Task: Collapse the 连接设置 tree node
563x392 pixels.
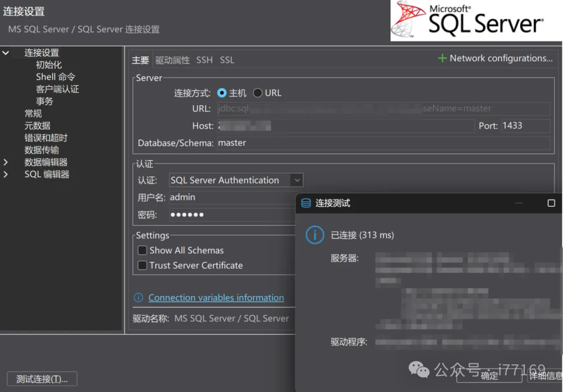Action: tap(5, 53)
